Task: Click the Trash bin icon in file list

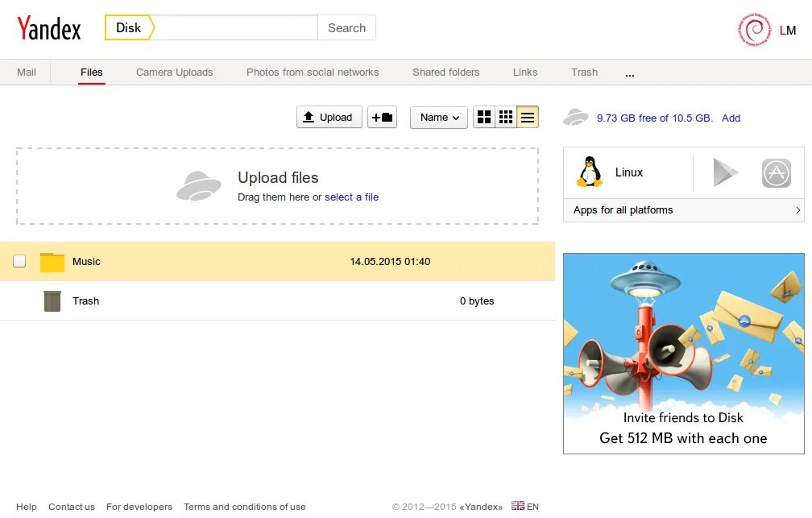Action: click(52, 301)
